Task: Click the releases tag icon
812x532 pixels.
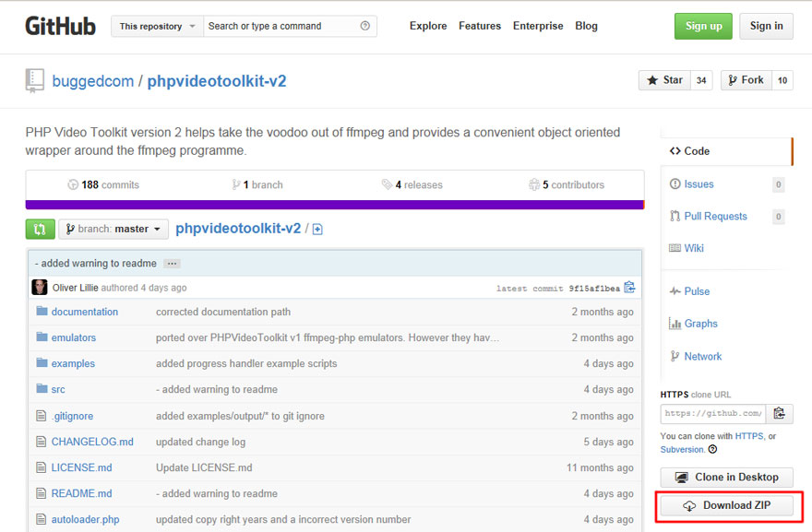Action: (x=387, y=184)
